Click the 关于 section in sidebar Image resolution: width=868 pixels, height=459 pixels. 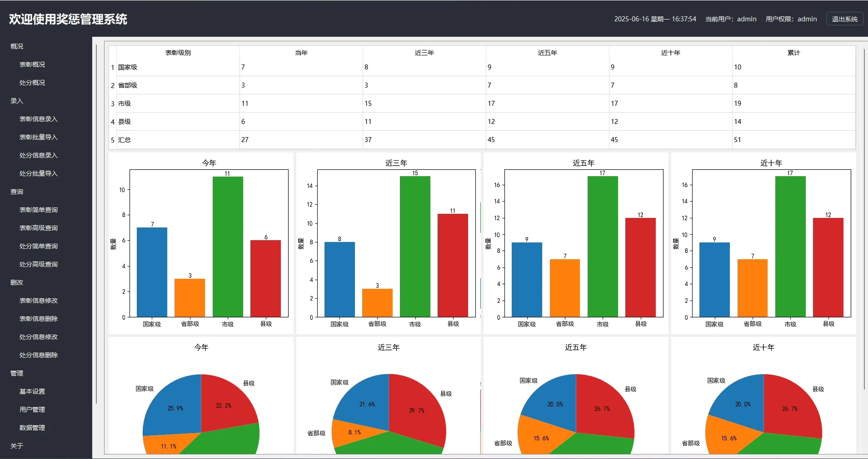click(17, 446)
